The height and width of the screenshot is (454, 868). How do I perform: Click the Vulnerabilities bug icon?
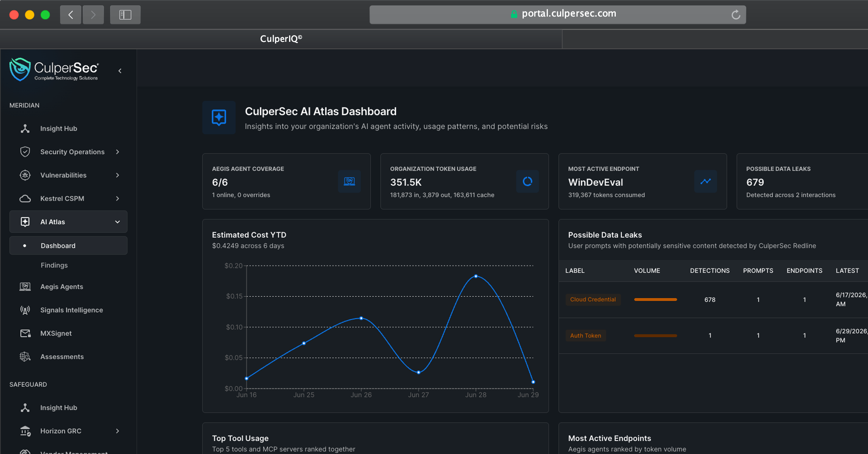(25, 175)
